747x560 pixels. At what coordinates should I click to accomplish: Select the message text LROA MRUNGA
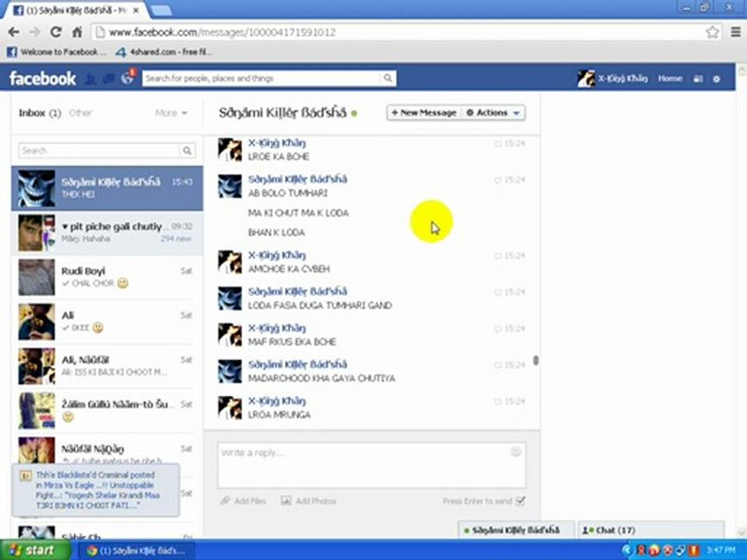(x=279, y=415)
